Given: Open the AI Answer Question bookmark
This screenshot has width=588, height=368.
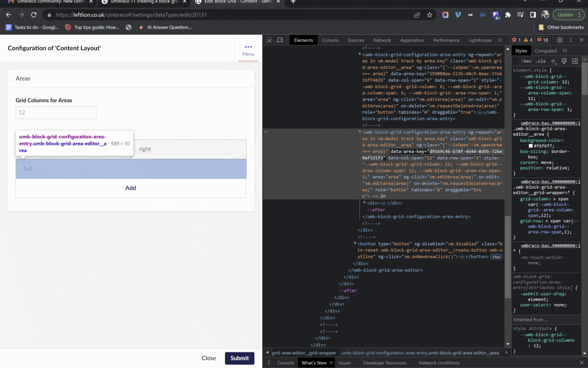Looking at the screenshot, I should 165,27.
